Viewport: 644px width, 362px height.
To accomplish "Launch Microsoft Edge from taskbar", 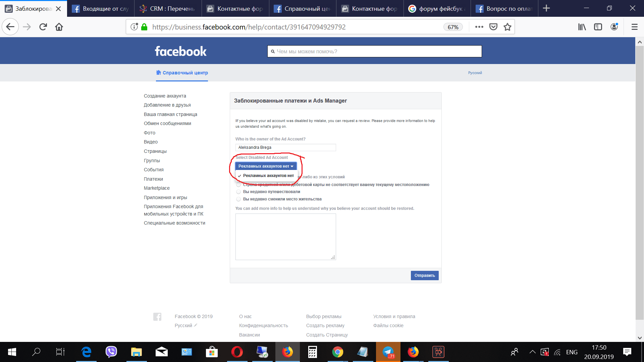I will coord(86,352).
